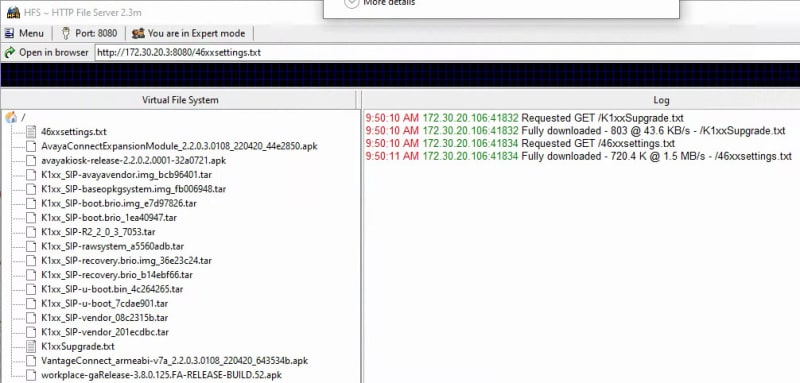The image size is (800, 383).
Task: Select K1xx_SIP-boot.brio.img_e7d97826.tar
Action: point(119,203)
